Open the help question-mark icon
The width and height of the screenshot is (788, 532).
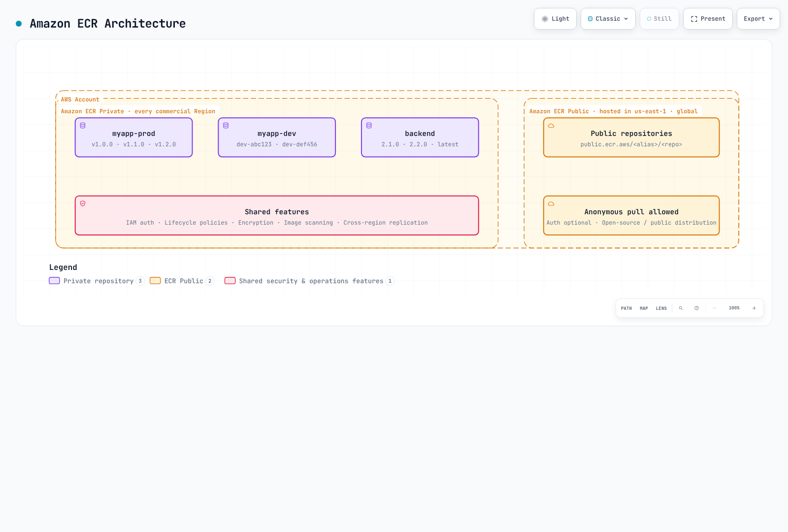click(x=696, y=308)
